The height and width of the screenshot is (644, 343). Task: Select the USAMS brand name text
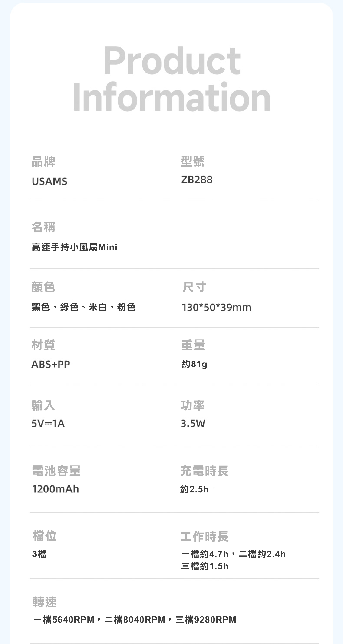click(49, 181)
